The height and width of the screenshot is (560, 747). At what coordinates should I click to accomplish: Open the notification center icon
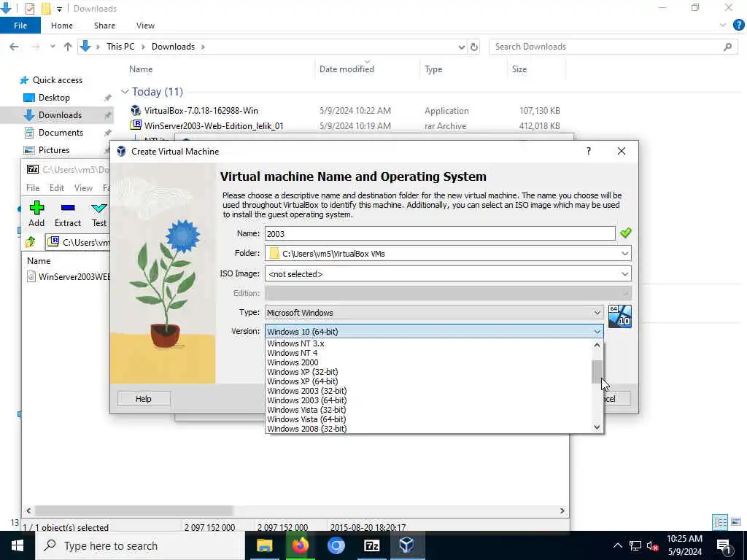point(724,546)
